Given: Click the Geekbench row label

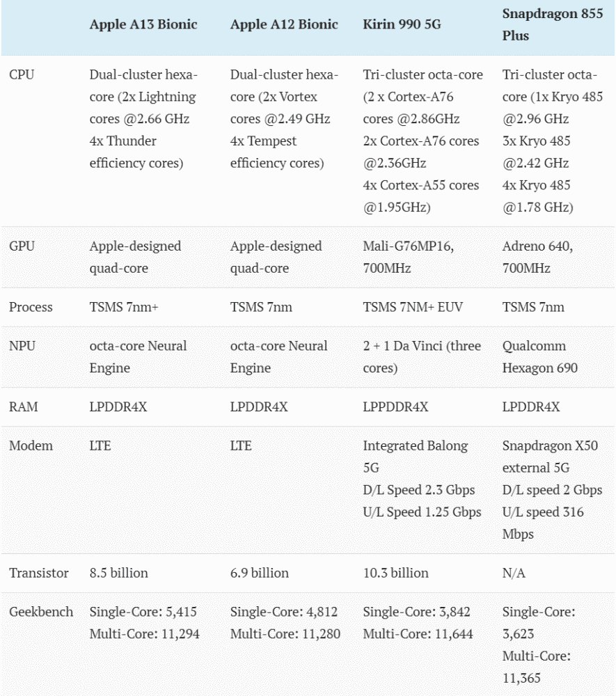Looking at the screenshot, I should click(41, 612).
